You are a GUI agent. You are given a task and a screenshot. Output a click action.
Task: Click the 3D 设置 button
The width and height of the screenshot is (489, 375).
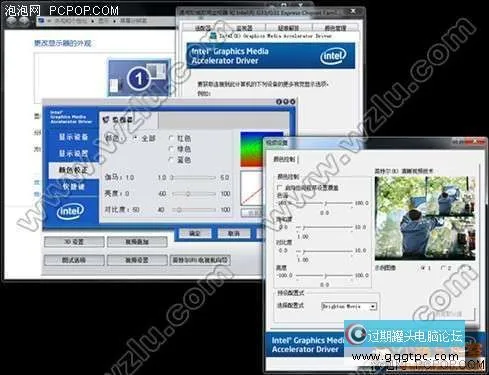click(x=74, y=242)
